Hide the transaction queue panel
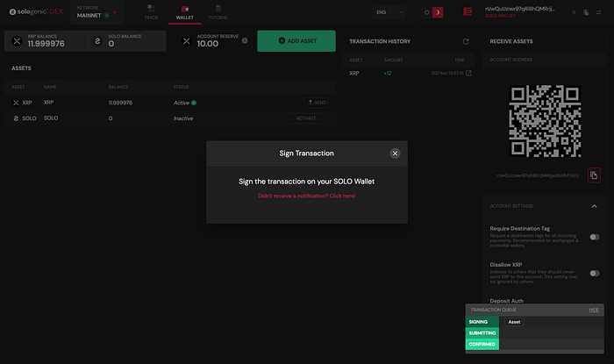Screen dimensions: 614x364 pos(594,310)
